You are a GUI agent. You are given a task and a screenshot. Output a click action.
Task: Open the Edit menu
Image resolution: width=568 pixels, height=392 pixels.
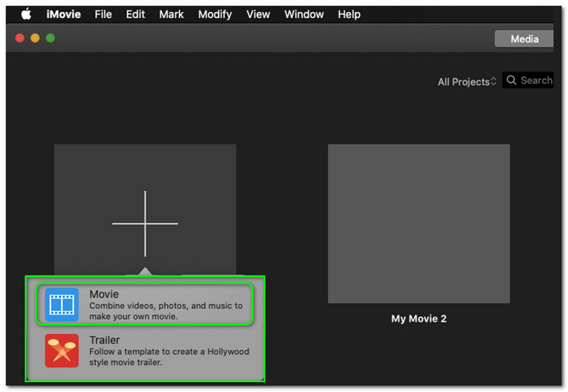coord(136,14)
